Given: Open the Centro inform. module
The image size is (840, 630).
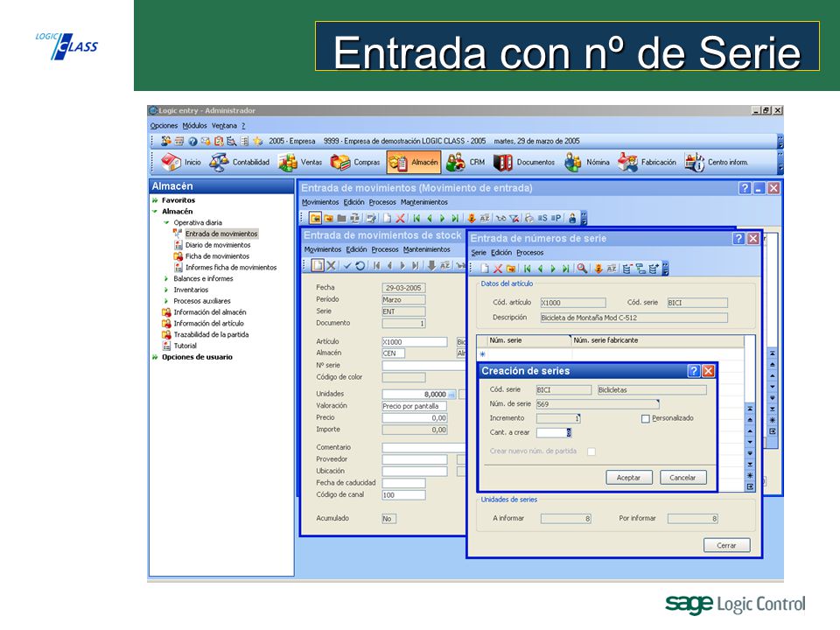Looking at the screenshot, I should pyautogui.click(x=717, y=162).
